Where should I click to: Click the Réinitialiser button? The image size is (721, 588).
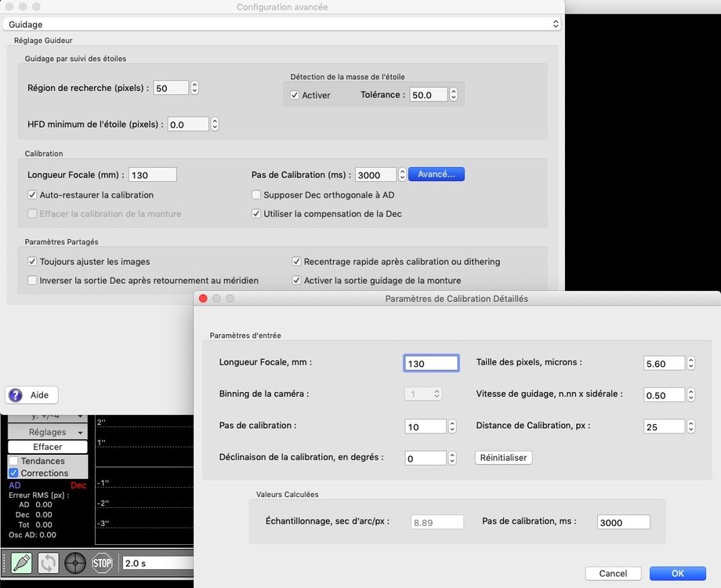(x=503, y=458)
